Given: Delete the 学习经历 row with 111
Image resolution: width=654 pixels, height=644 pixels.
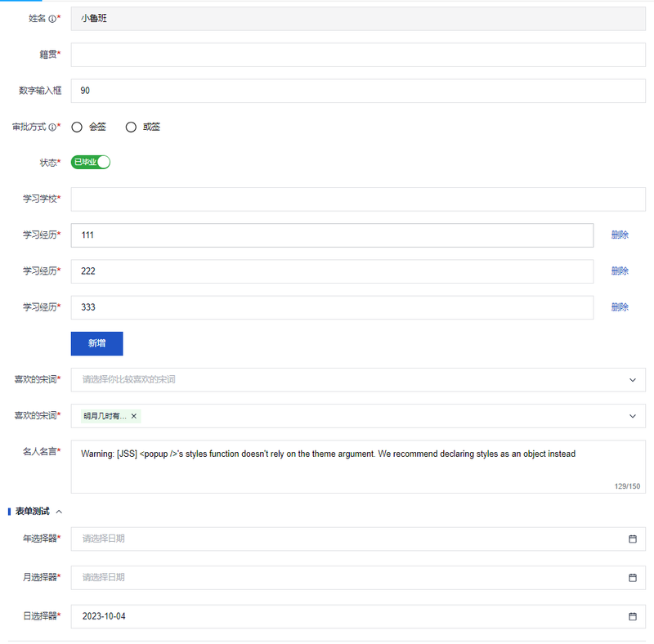Looking at the screenshot, I should 620,235.
